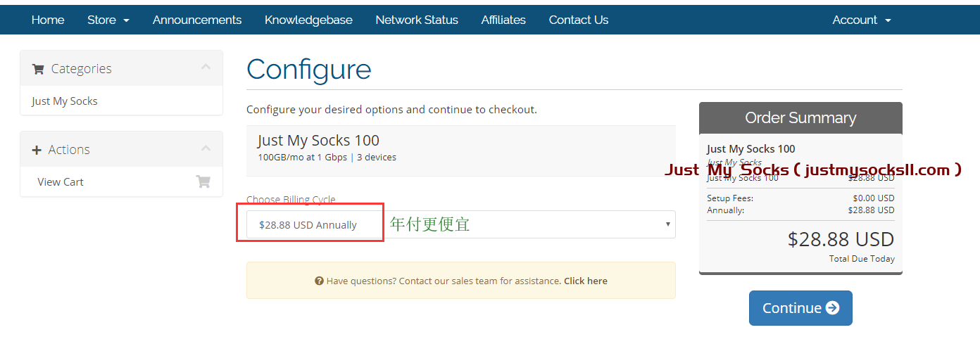The width and height of the screenshot is (980, 351).
Task: Collapse the Actions panel chevron
Action: [x=206, y=148]
